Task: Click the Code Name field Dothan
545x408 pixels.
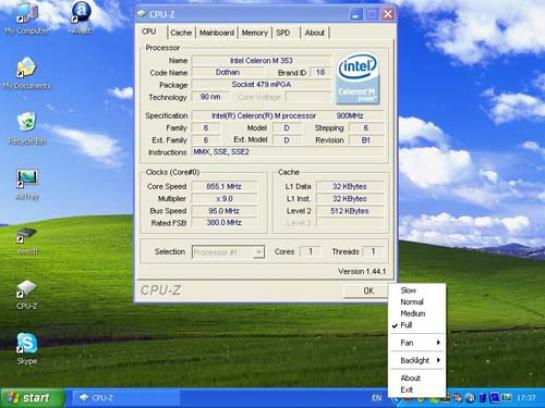Action: tap(228, 72)
